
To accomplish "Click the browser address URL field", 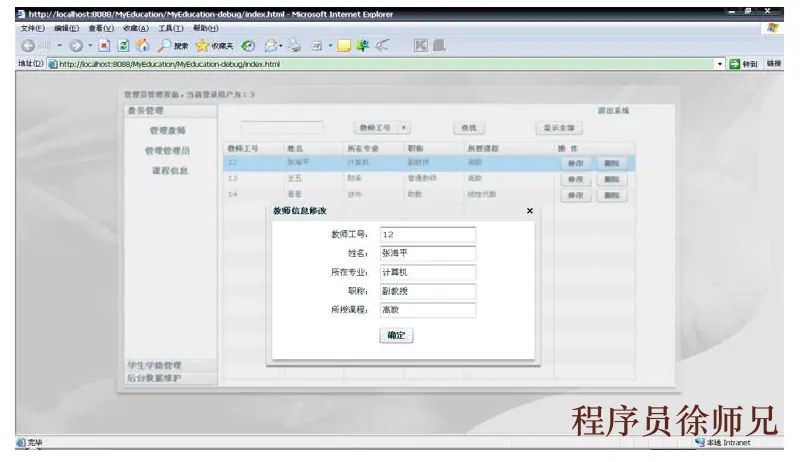I will [386, 64].
